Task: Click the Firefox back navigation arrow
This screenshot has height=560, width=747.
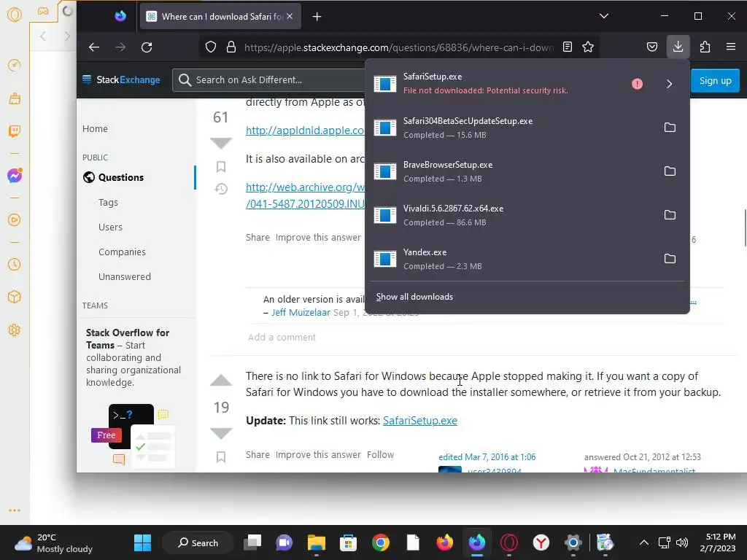Action: click(94, 47)
